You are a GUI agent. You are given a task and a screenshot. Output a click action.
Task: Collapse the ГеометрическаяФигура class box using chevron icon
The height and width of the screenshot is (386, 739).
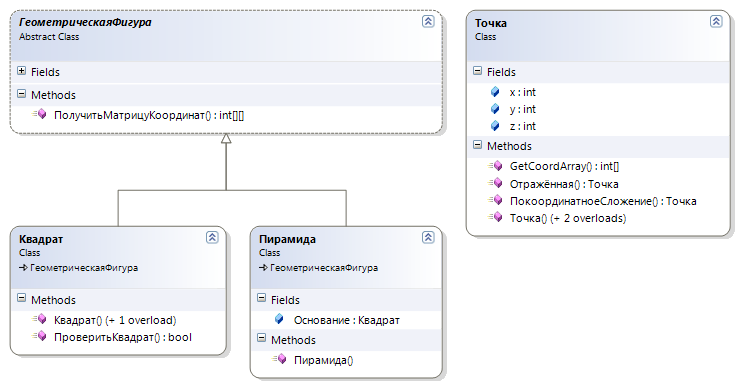428,21
